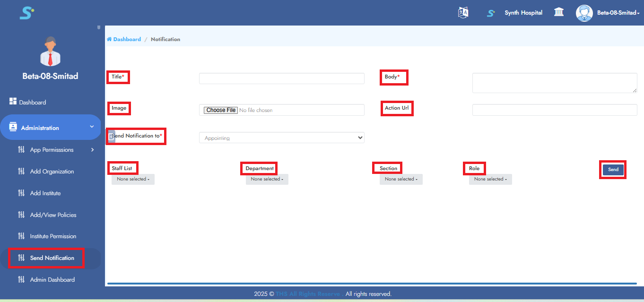Click the S logo in top-left corner

(x=26, y=13)
